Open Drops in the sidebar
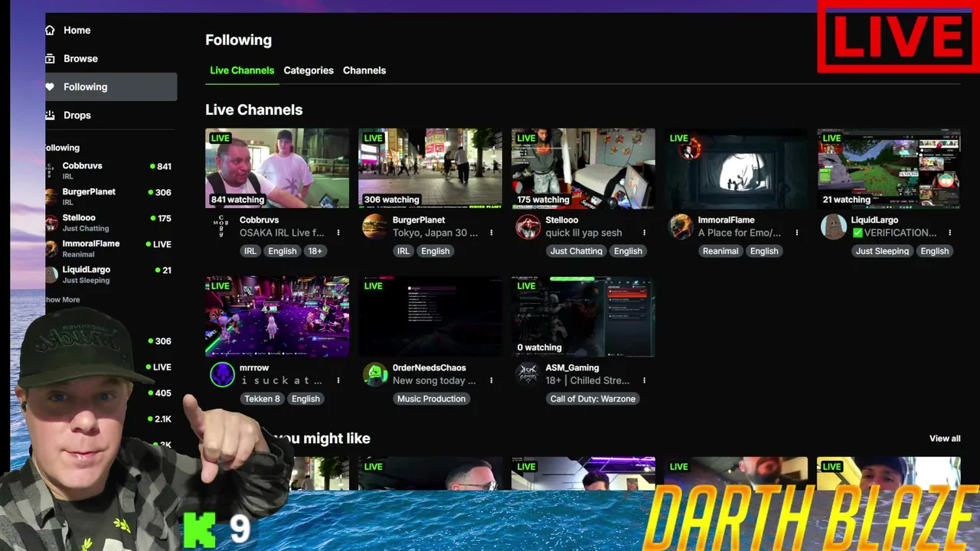Image resolution: width=980 pixels, height=551 pixels. point(110,116)
